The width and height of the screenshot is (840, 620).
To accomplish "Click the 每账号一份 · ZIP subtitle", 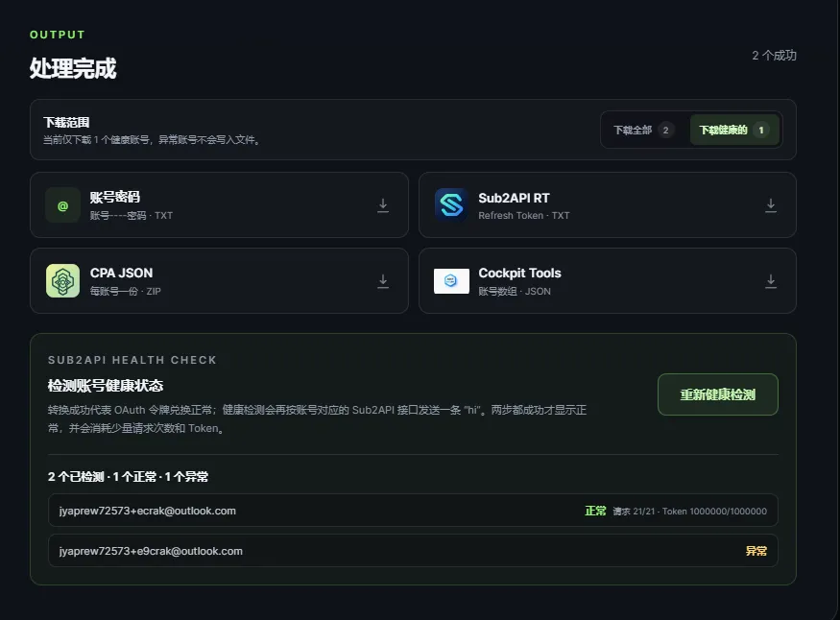I will click(126, 291).
